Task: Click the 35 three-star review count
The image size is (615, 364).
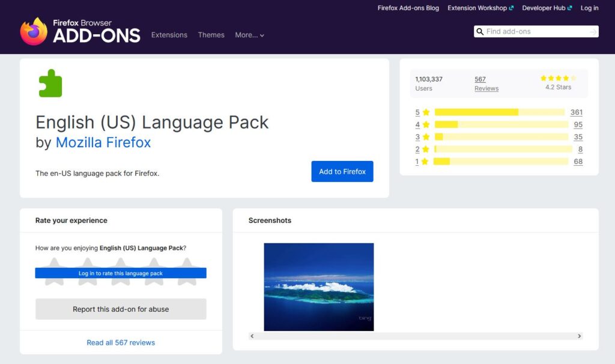Action: pyautogui.click(x=578, y=137)
